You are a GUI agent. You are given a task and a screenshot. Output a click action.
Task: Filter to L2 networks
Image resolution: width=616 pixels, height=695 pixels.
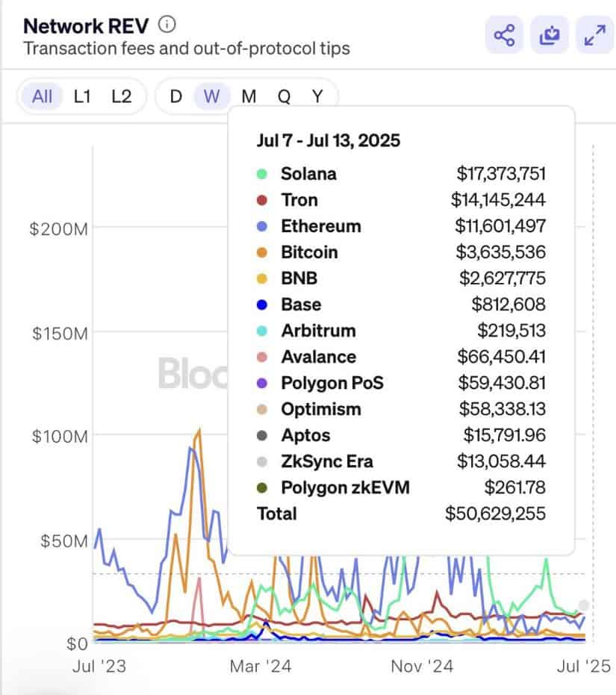pos(121,96)
